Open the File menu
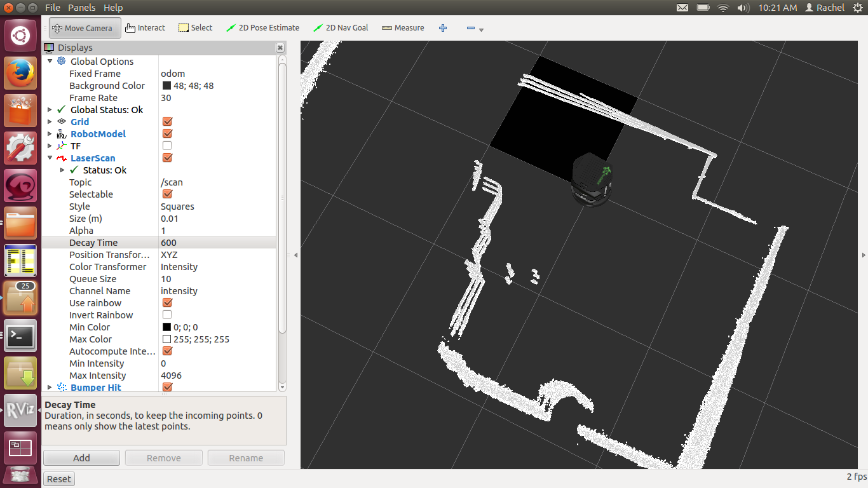The height and width of the screenshot is (488, 868). click(53, 8)
